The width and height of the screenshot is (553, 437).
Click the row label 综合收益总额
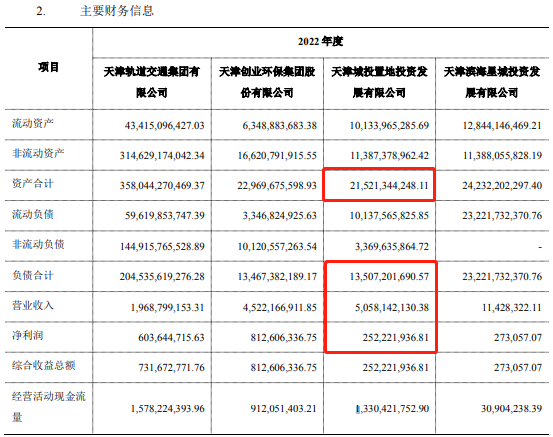[44, 365]
